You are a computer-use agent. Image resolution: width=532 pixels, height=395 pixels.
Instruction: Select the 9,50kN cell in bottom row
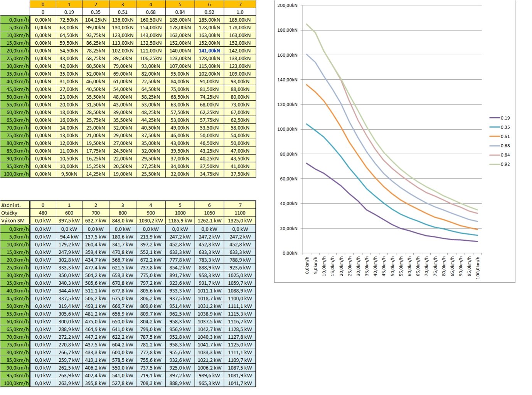[x=69, y=174]
